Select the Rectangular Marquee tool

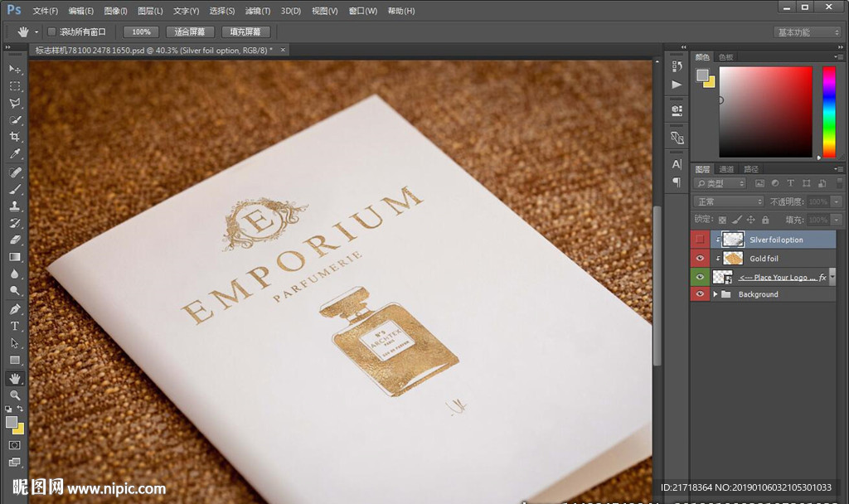[15, 86]
